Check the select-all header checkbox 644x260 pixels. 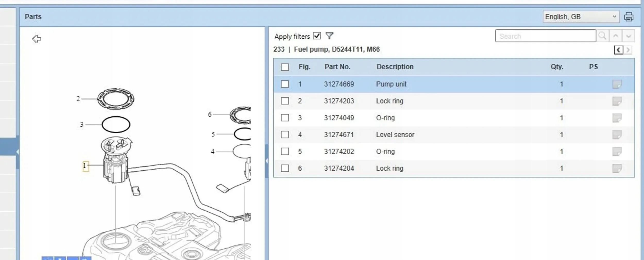pyautogui.click(x=285, y=67)
